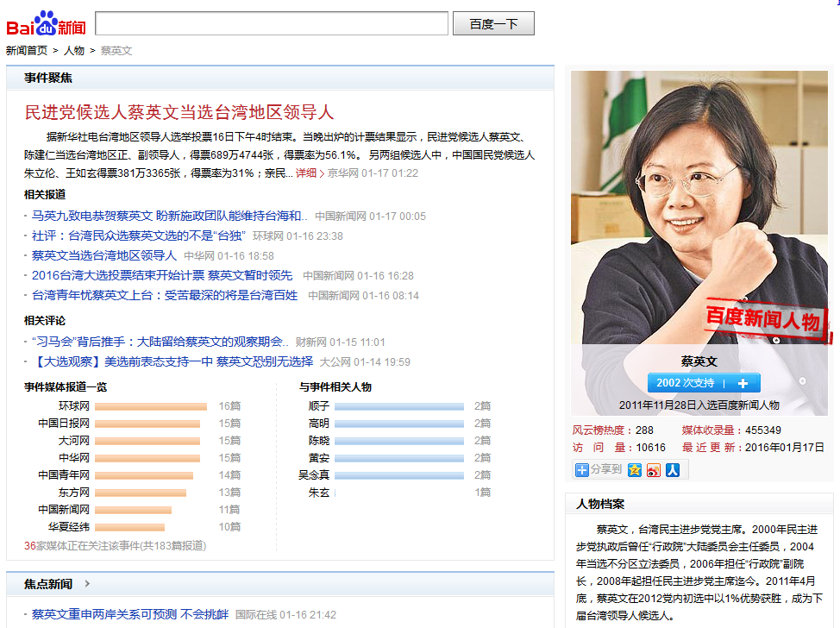
Task: Click the 事件聚焦 section header
Action: (48, 78)
